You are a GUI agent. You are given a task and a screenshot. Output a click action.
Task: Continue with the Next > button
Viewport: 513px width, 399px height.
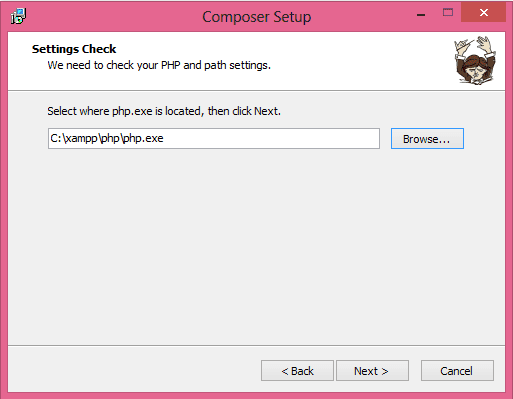(x=372, y=371)
